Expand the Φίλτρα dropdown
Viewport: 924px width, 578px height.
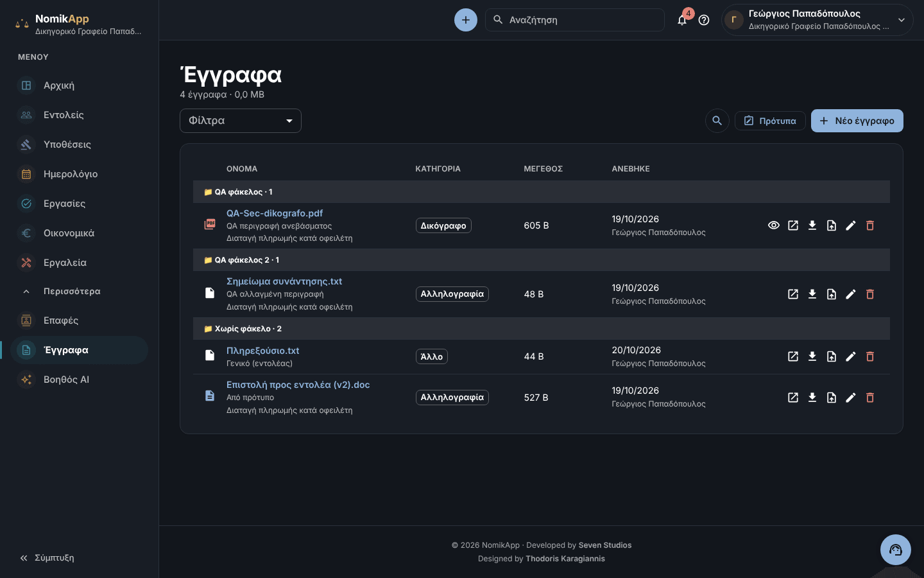241,121
